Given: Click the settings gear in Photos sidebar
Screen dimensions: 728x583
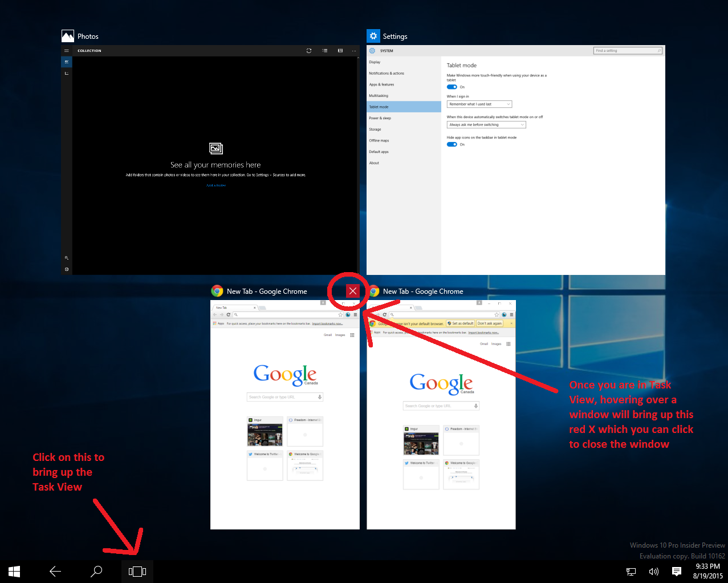Looking at the screenshot, I should point(67,269).
